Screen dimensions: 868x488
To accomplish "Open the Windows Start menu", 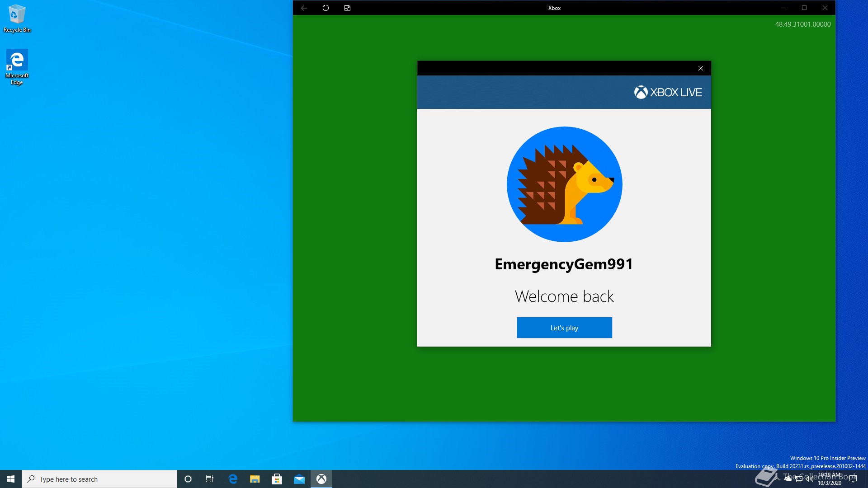I will tap(11, 479).
